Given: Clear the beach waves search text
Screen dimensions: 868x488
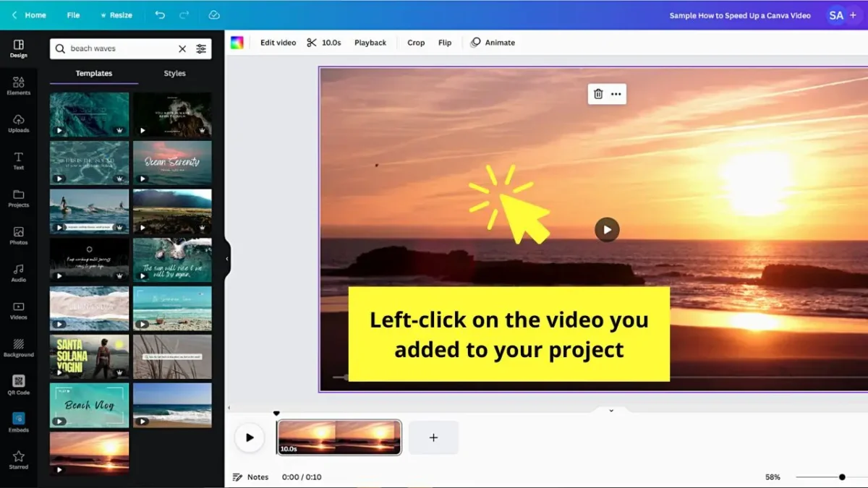Looking at the screenshot, I should [182, 48].
